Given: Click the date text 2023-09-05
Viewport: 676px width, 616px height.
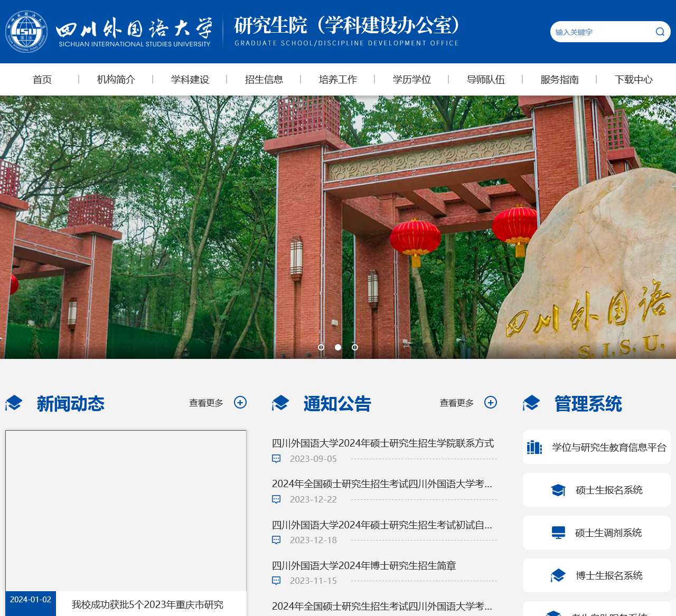Looking at the screenshot, I should click(x=313, y=459).
